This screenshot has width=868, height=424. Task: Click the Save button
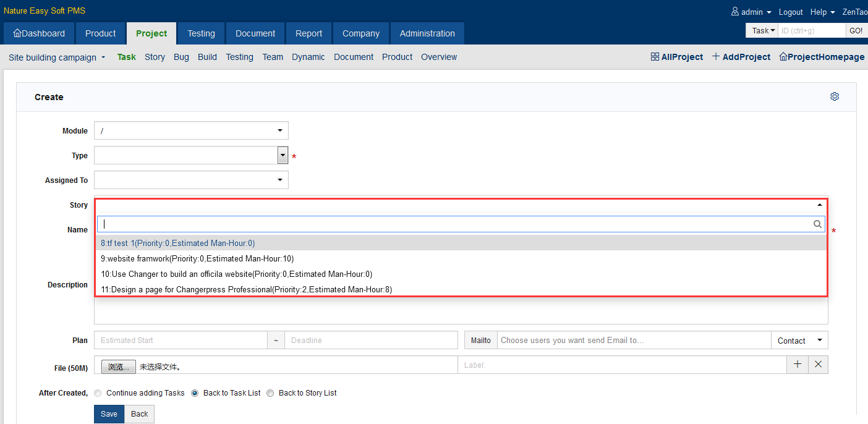(x=109, y=414)
